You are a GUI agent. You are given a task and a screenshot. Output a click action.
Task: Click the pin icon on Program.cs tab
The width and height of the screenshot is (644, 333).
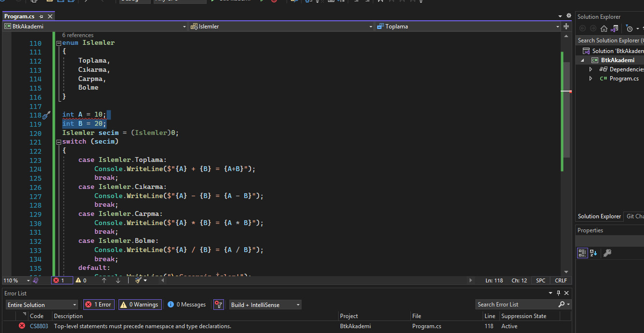41,16
